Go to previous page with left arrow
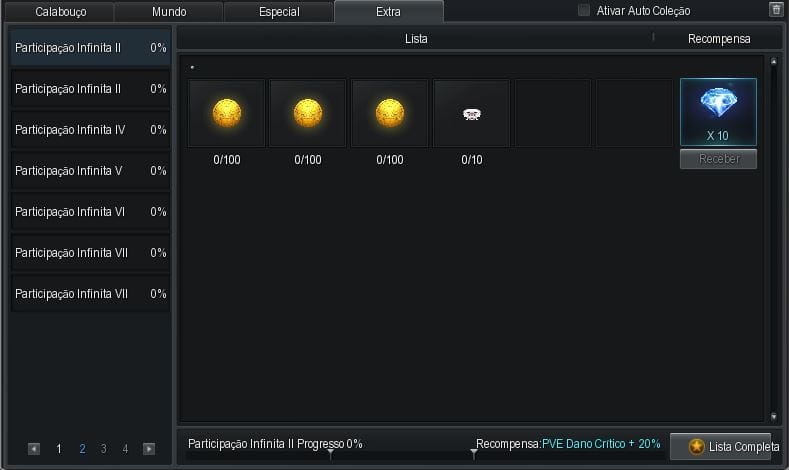The width and height of the screenshot is (789, 470). point(34,449)
